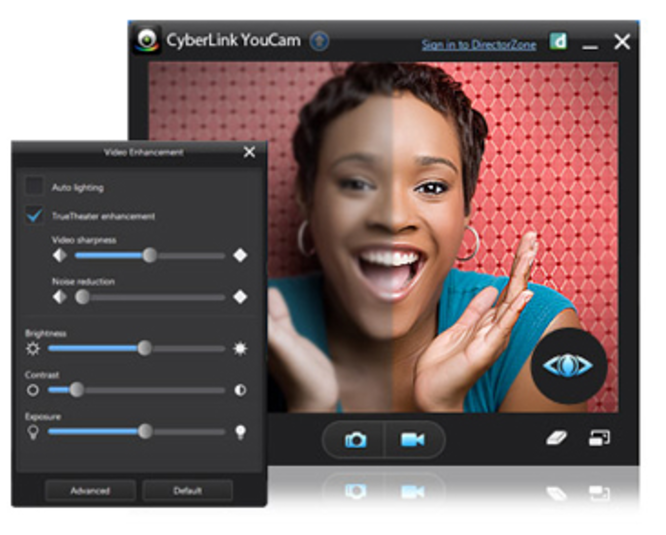Open the DirectorZone green d icon

click(x=558, y=42)
